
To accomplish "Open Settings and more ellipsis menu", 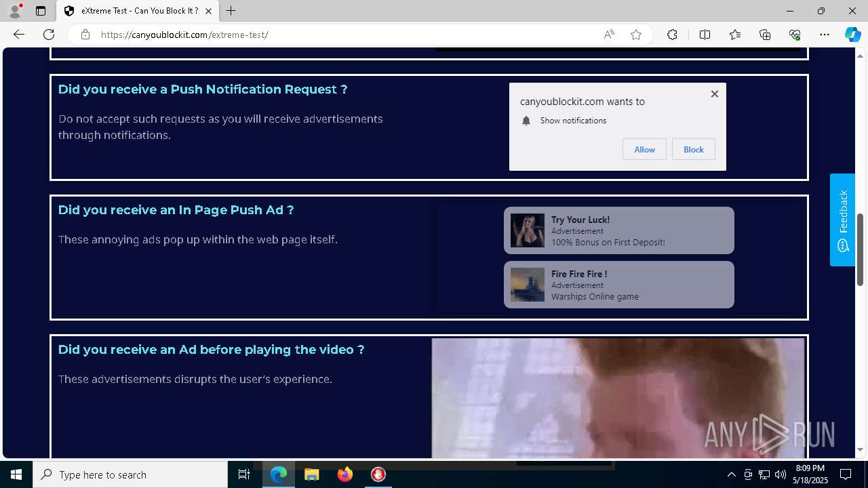I will (x=825, y=35).
